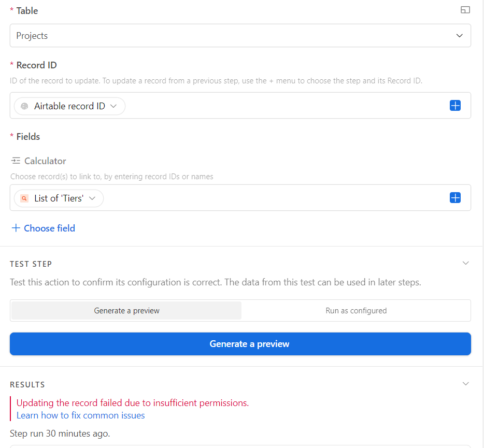Open the table layout icon beside Table
This screenshot has width=484, height=448.
[x=465, y=10]
